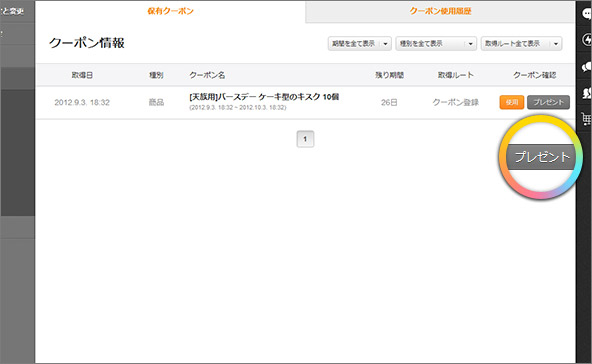Click the 26日 remaining period cell
Screen dimensions: 592x364
click(389, 102)
